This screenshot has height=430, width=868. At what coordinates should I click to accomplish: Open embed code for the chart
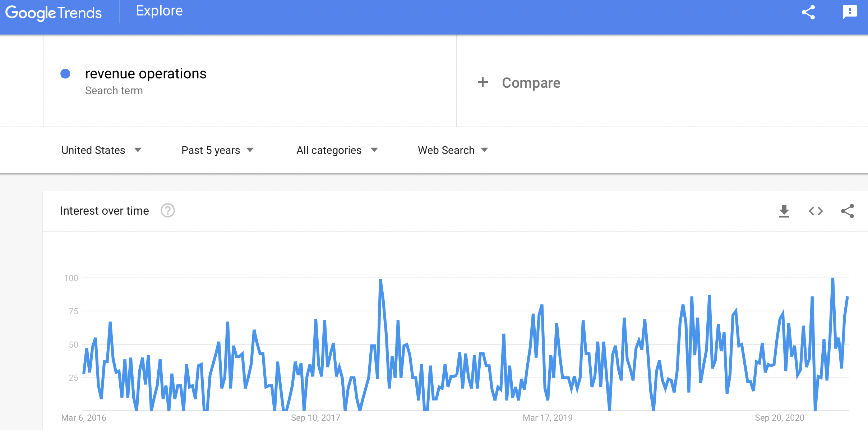pyautogui.click(x=816, y=211)
